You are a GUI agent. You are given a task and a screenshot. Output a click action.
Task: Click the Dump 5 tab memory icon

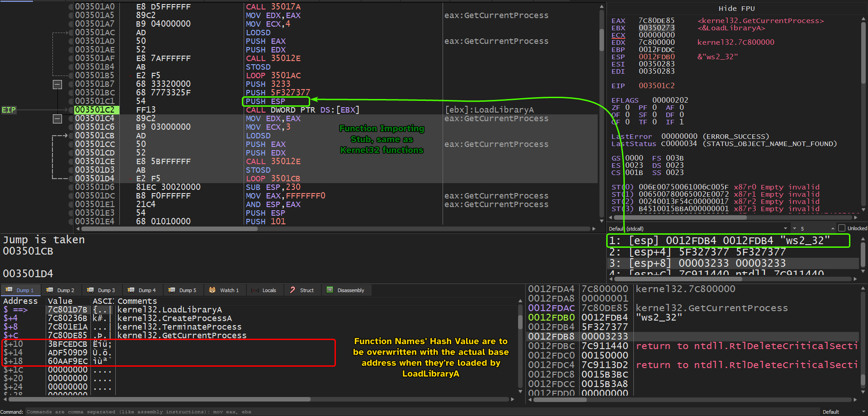tap(172, 290)
